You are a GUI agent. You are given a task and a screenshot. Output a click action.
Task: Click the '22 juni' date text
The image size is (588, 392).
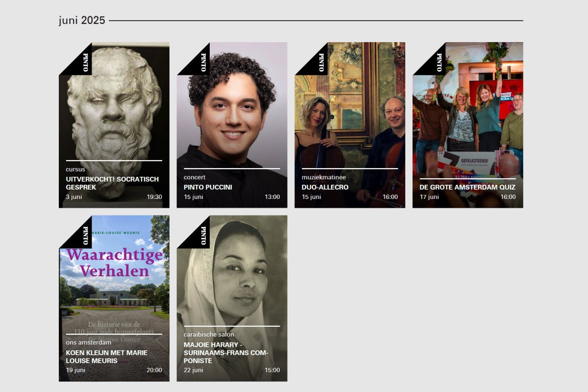pos(194,370)
